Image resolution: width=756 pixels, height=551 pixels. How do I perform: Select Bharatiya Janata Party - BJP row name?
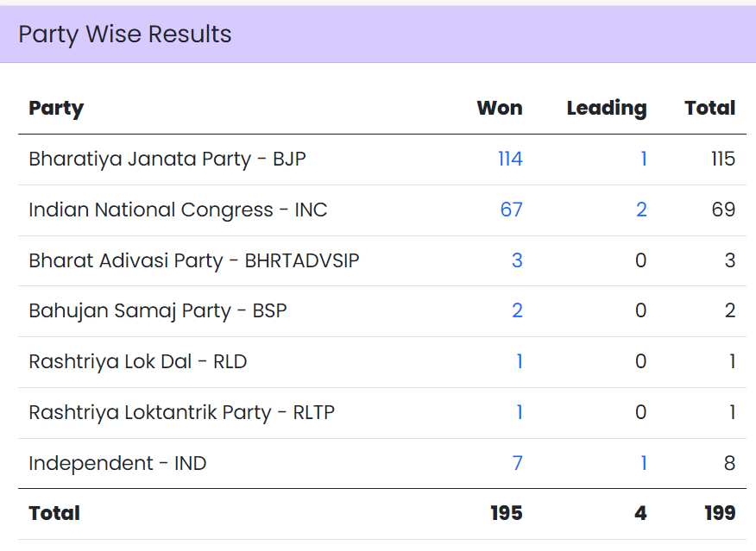167,160
